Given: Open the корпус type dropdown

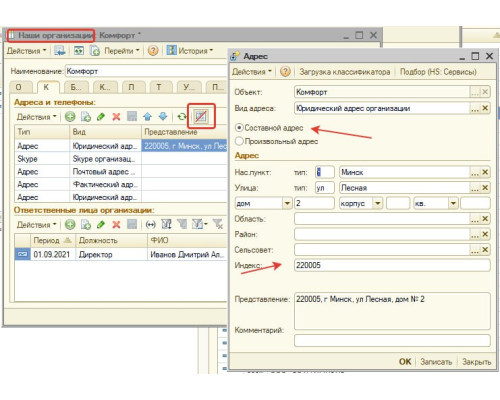Looking at the screenshot, I should pyautogui.click(x=377, y=203).
